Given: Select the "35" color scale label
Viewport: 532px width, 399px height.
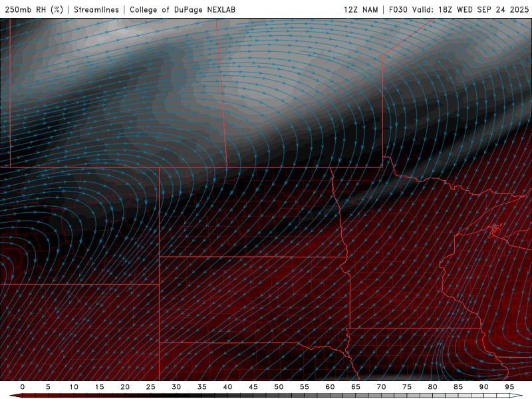Looking at the screenshot, I should click(x=202, y=387).
